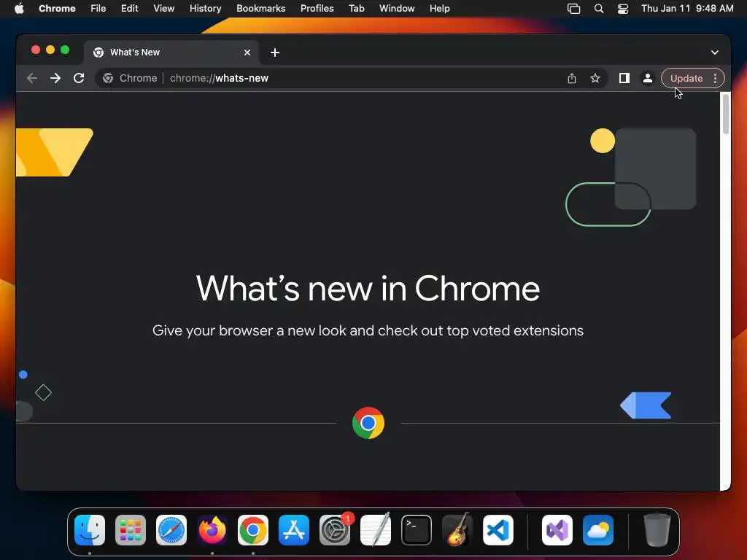Click the vertical page scrollbar
This screenshot has height=560, width=747.
(x=726, y=114)
